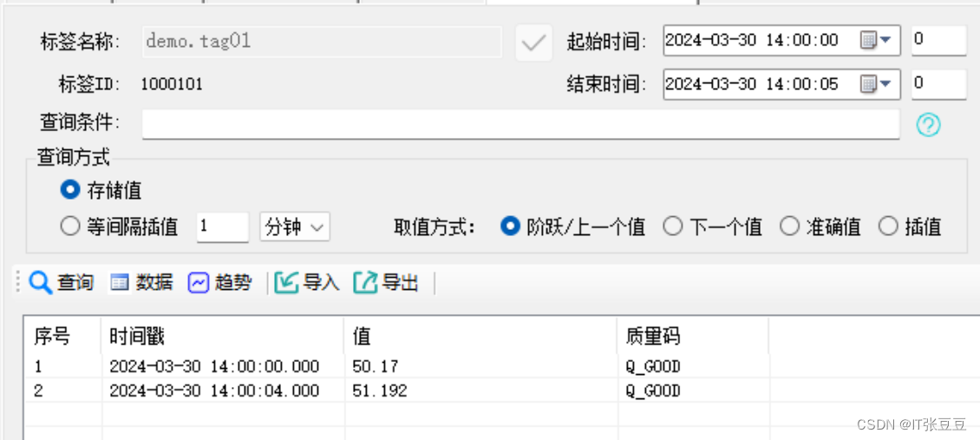
Task: Select timestamp cell 2024-03-30 14:00:04.000
Action: pos(214,392)
